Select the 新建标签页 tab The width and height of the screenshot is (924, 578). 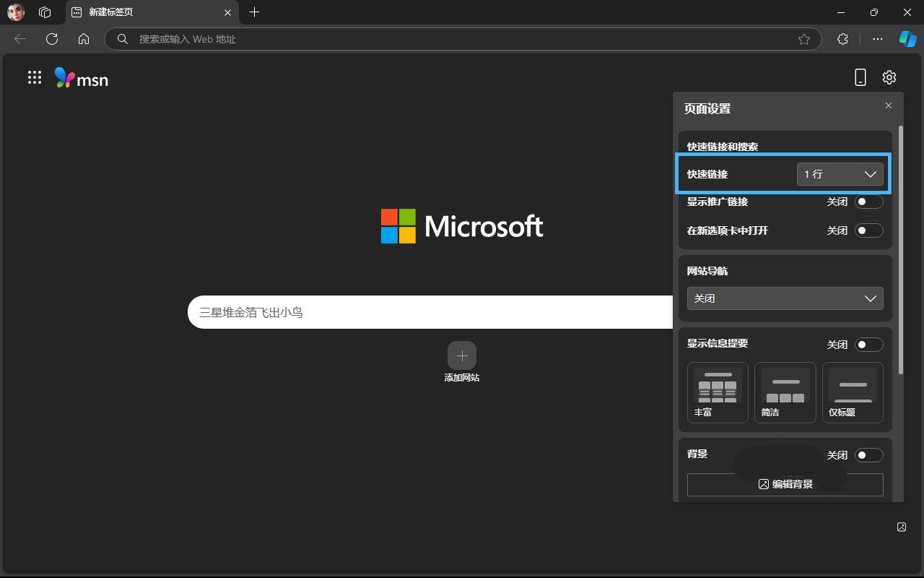[152, 12]
